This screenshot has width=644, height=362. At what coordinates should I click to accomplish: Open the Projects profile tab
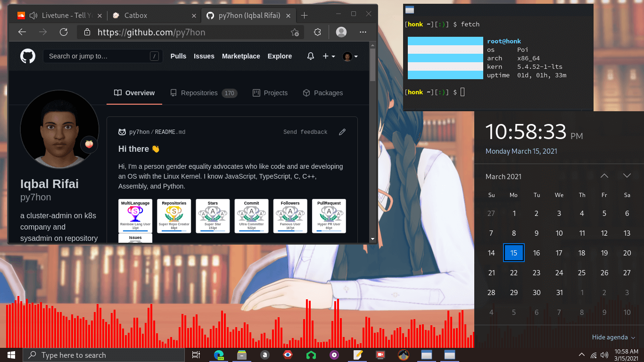[x=270, y=93]
